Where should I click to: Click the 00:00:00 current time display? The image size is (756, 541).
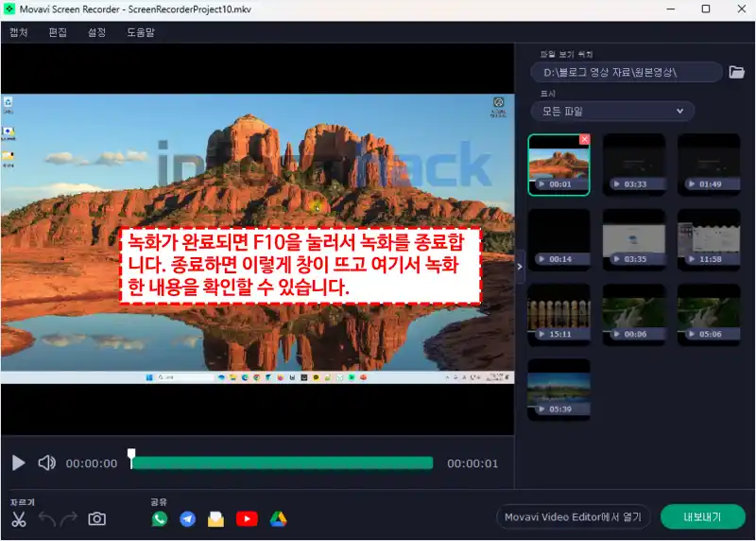point(92,463)
